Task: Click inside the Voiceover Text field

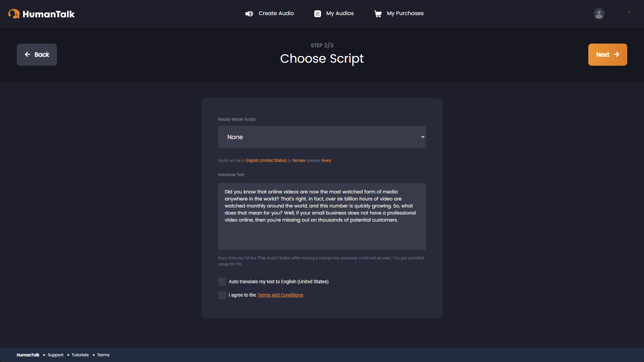Action: [x=322, y=217]
